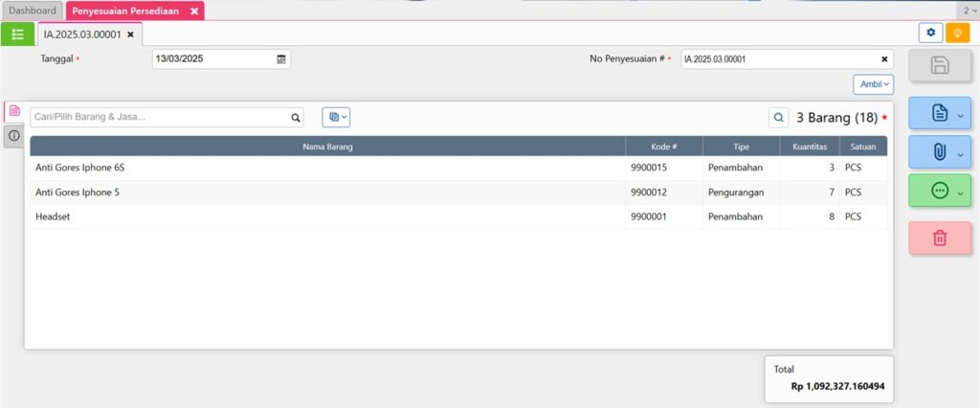980x408 pixels.
Task: Click the red trash delete button
Action: click(939, 238)
